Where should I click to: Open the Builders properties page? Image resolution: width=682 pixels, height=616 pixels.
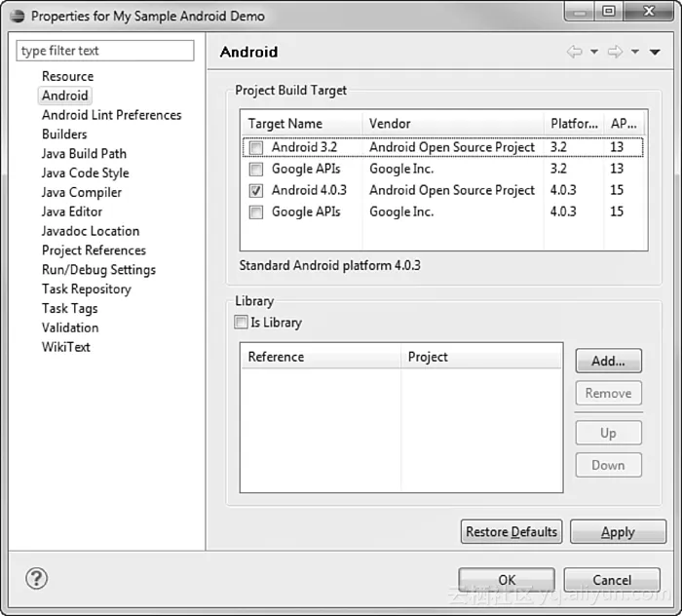[64, 134]
